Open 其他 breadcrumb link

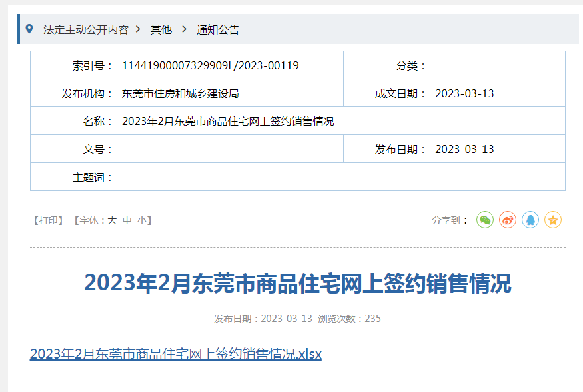click(x=161, y=29)
